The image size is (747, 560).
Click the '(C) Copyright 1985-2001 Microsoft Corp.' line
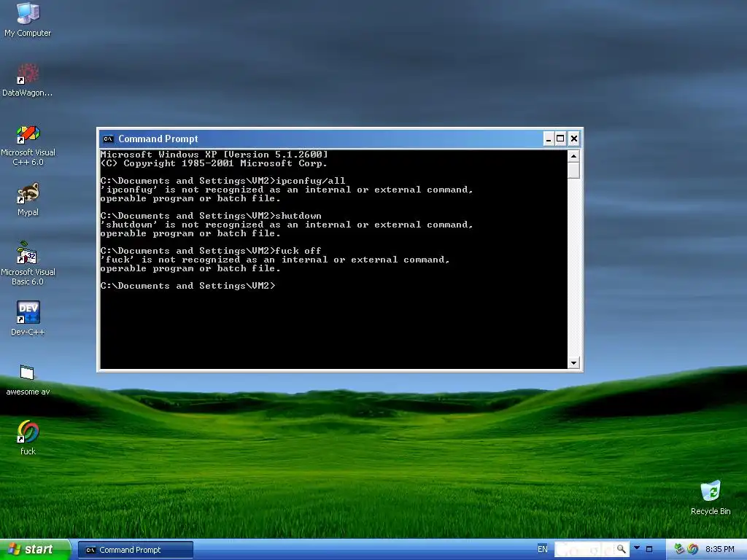coord(214,163)
